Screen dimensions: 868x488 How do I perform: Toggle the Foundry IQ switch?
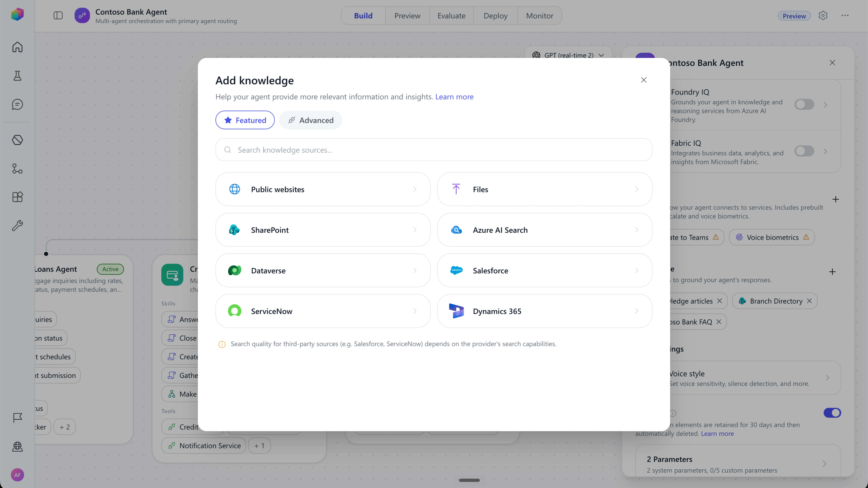coord(804,104)
